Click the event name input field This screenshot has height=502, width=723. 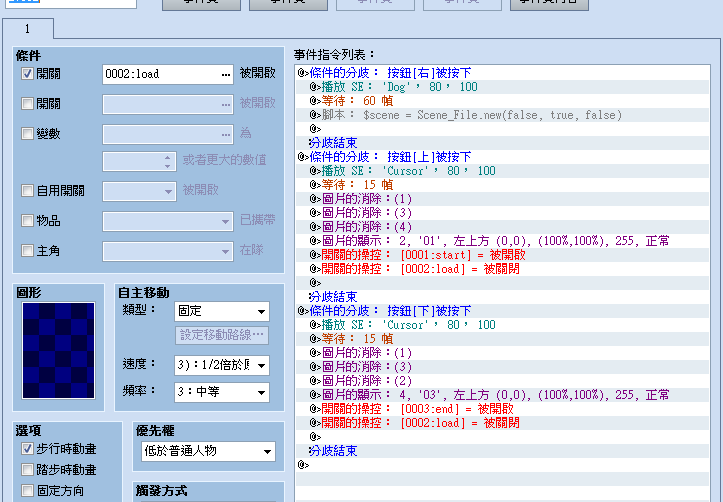[72, 3]
